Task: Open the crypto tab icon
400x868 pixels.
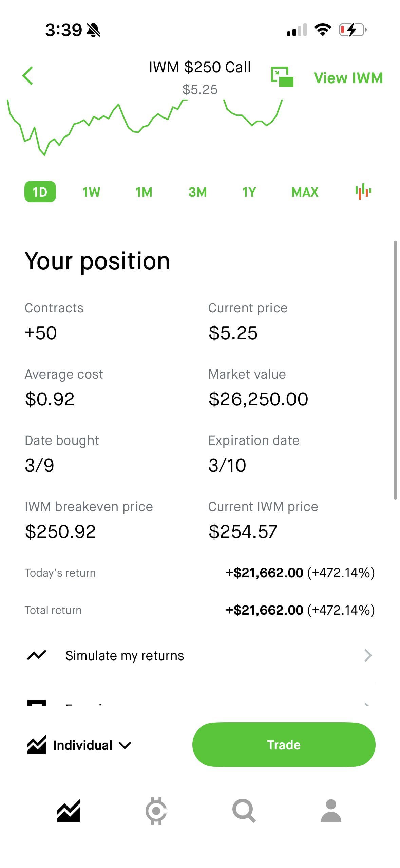Action: pos(156,811)
